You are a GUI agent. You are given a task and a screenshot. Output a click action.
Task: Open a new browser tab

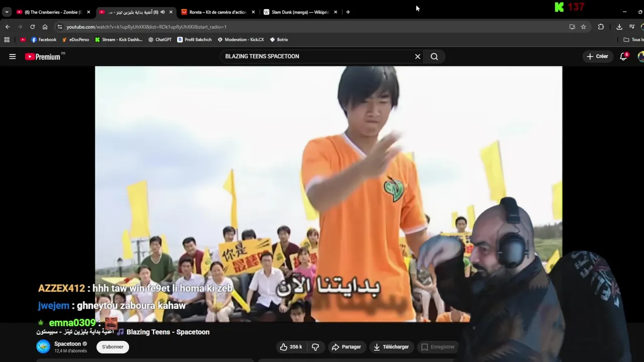coord(348,12)
